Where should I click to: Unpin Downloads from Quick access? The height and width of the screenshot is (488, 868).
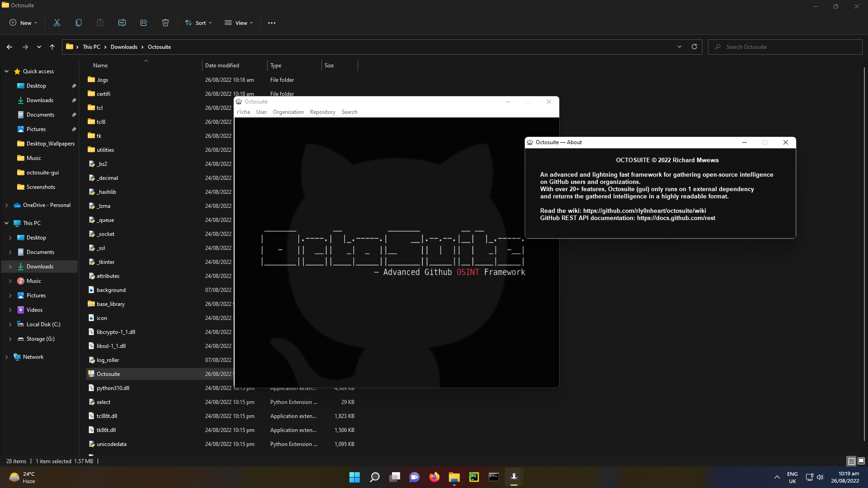(74, 100)
